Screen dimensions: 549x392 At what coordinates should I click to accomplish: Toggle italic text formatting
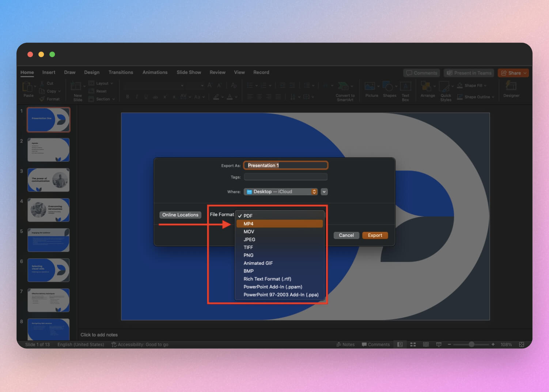pos(136,97)
